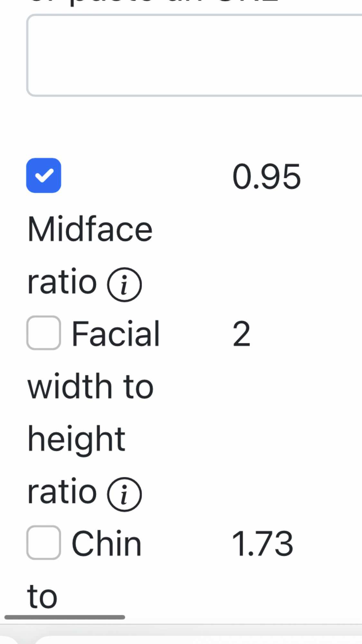Click the cut-off paste URL heading
362x644 pixels.
[153, 3]
